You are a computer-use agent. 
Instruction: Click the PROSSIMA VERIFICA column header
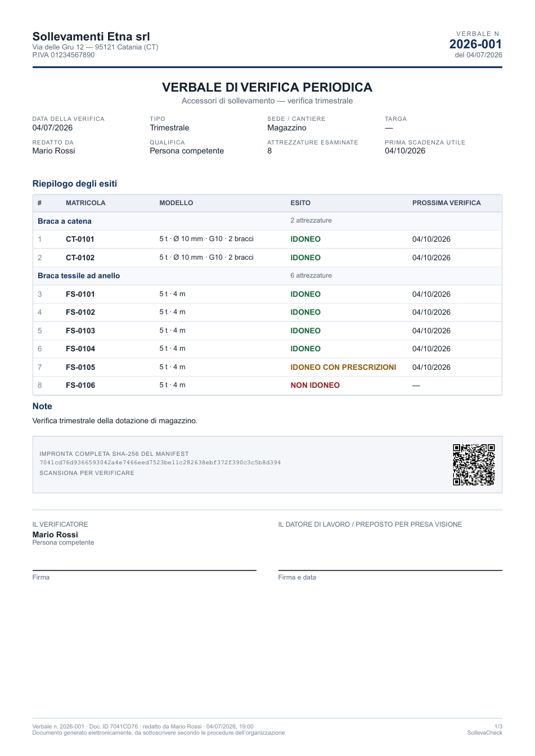[x=447, y=203]
